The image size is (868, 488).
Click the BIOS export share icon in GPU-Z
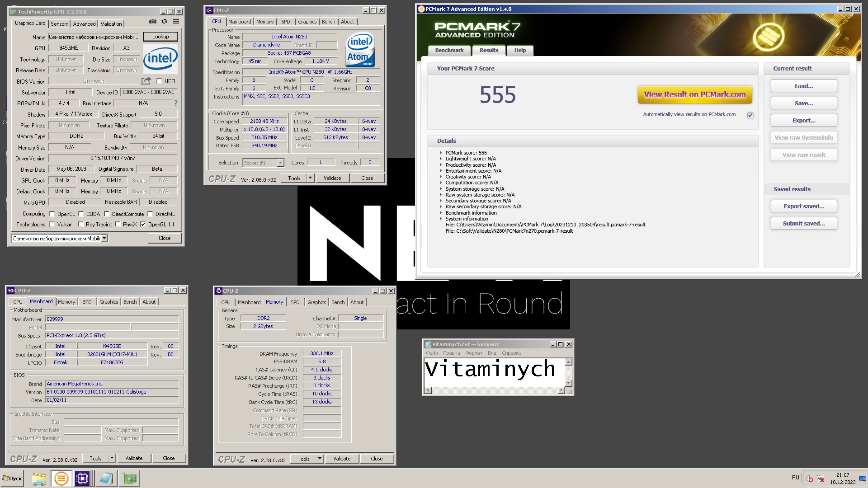146,81
